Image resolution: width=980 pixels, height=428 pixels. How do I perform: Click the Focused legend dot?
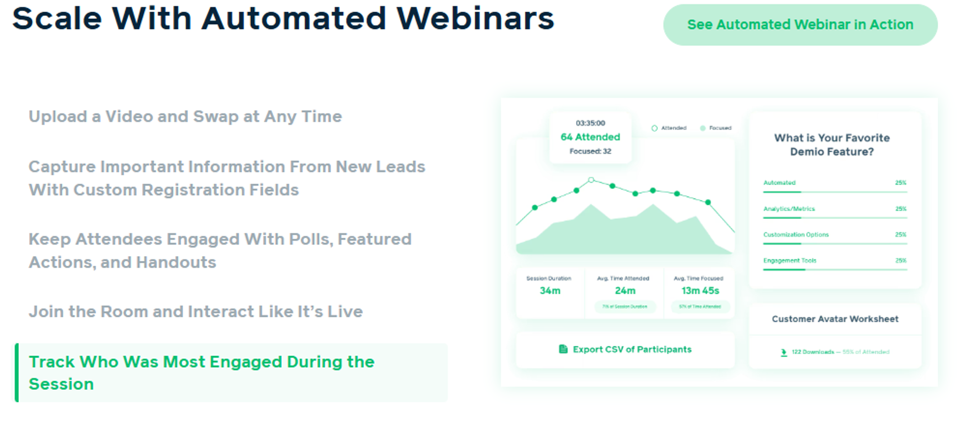point(703,128)
